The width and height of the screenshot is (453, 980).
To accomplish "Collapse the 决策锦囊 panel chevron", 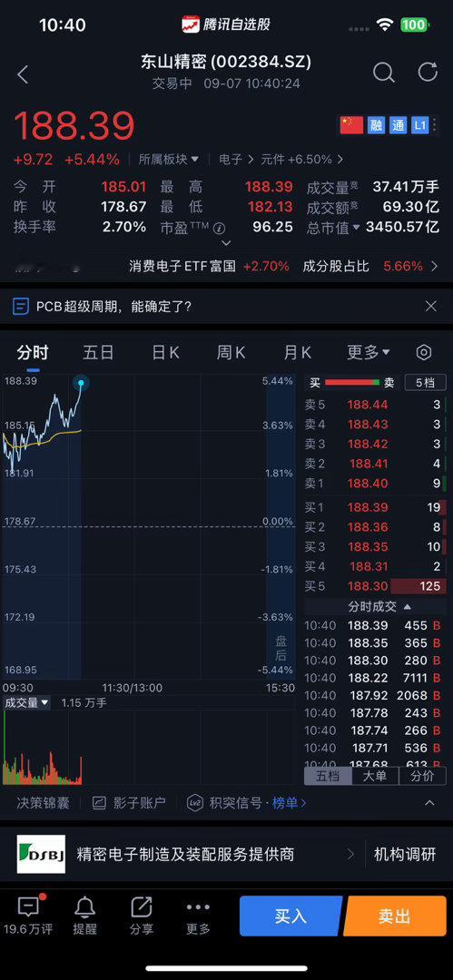I will coord(429,803).
